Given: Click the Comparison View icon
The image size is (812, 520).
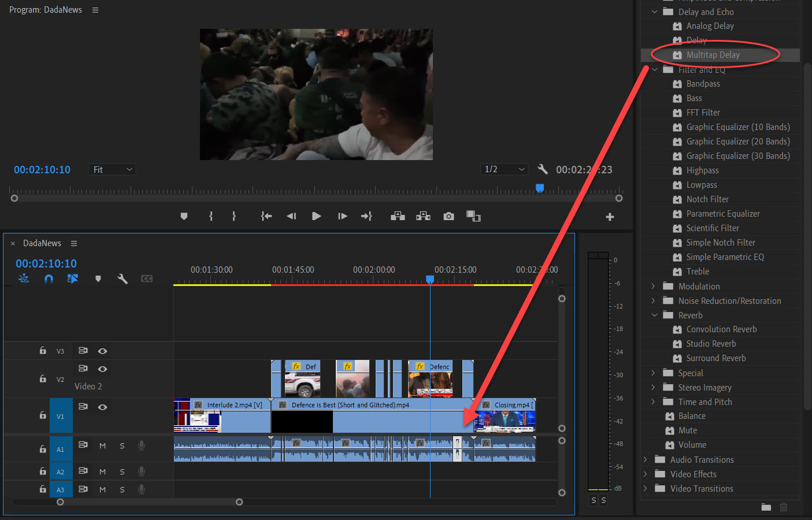Looking at the screenshot, I should point(473,216).
